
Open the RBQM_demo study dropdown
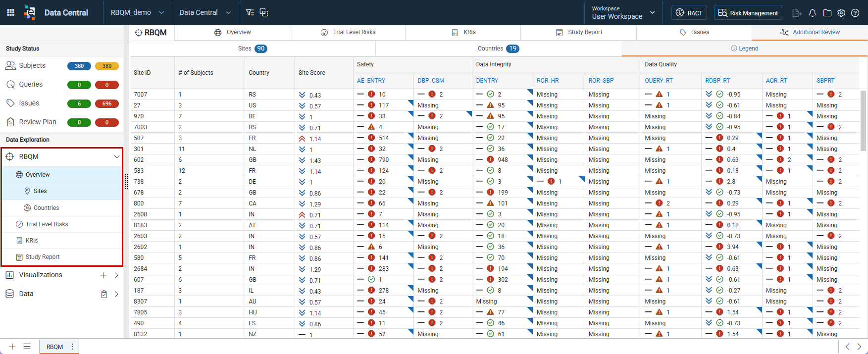[137, 12]
